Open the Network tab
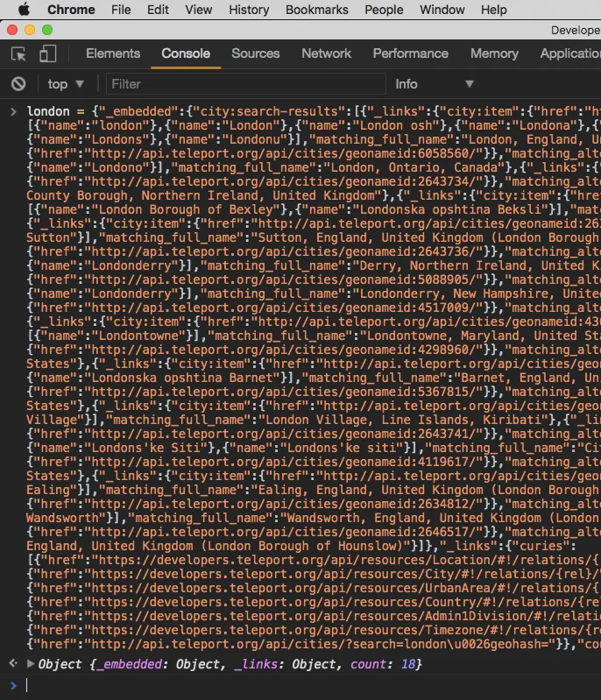 tap(327, 53)
